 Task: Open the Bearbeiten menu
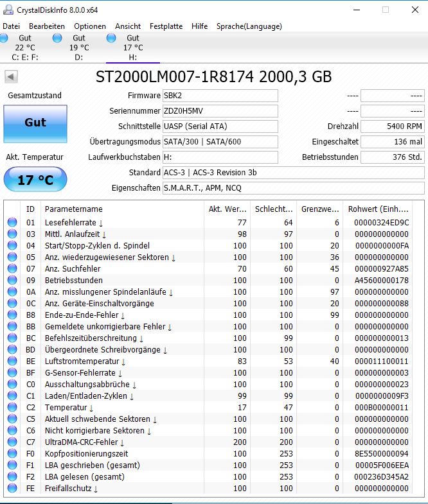(x=47, y=26)
